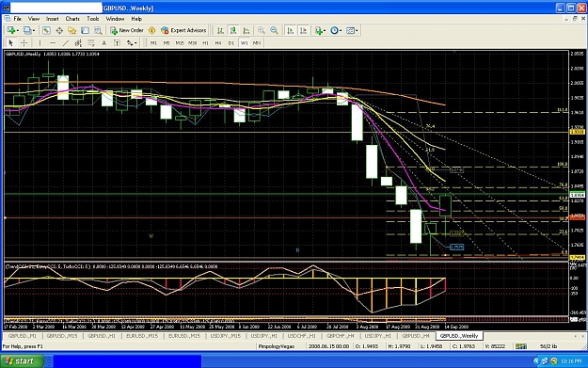Open the Navigator folder-star icon
Image resolution: width=588 pixels, height=368 pixels.
click(x=72, y=30)
